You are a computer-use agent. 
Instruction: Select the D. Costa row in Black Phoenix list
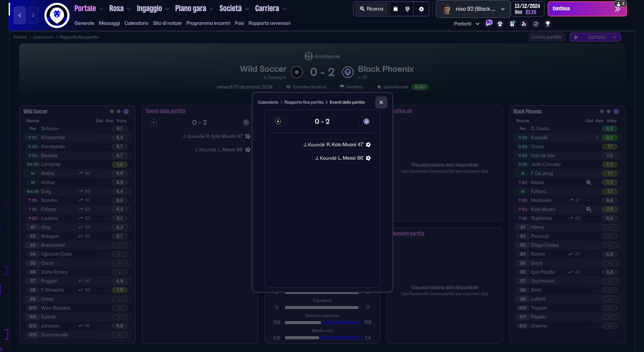(567, 129)
